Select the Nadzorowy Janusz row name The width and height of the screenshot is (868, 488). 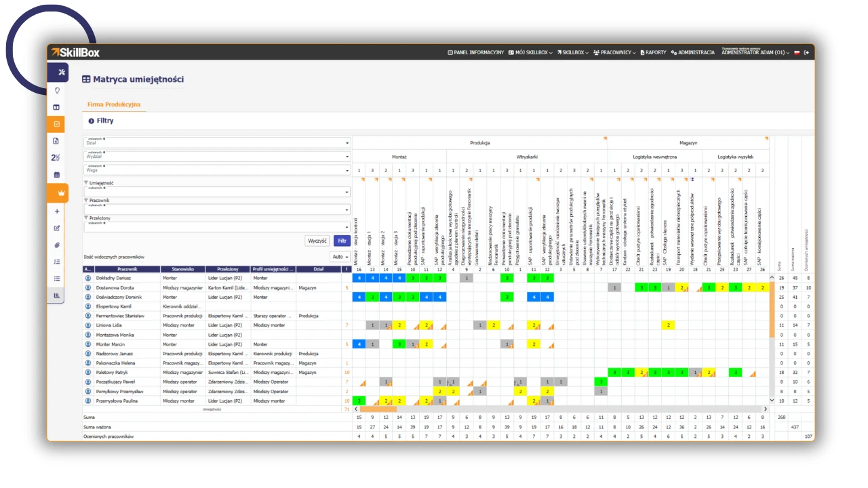[114, 354]
